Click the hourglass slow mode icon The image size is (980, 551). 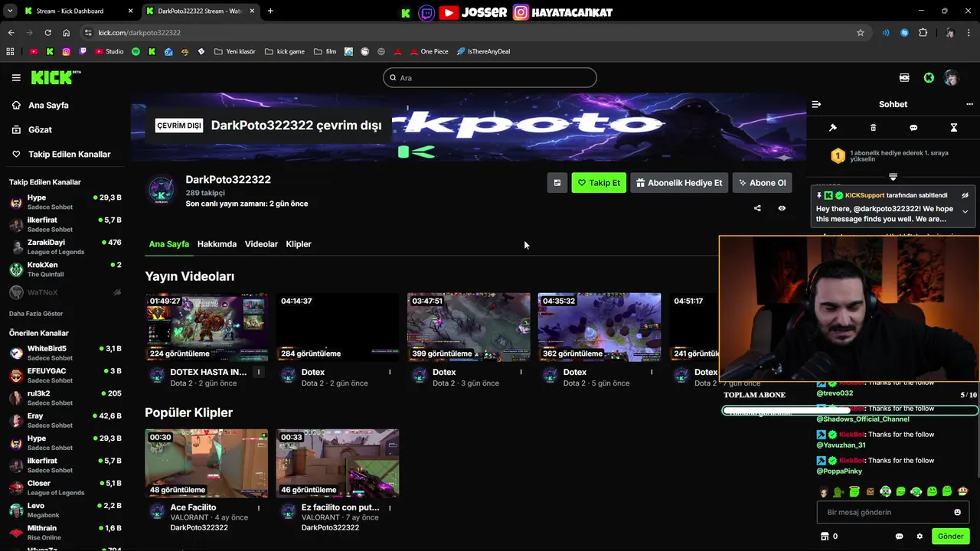pyautogui.click(x=954, y=128)
